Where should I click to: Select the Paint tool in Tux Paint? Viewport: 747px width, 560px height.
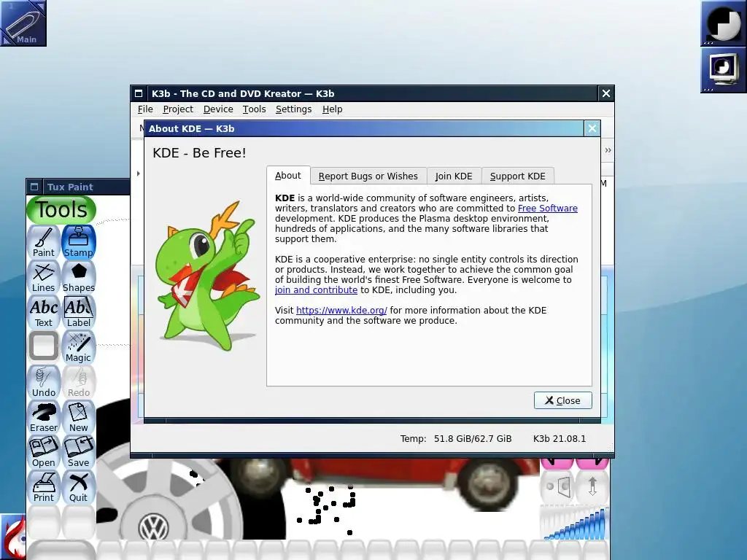coord(43,242)
